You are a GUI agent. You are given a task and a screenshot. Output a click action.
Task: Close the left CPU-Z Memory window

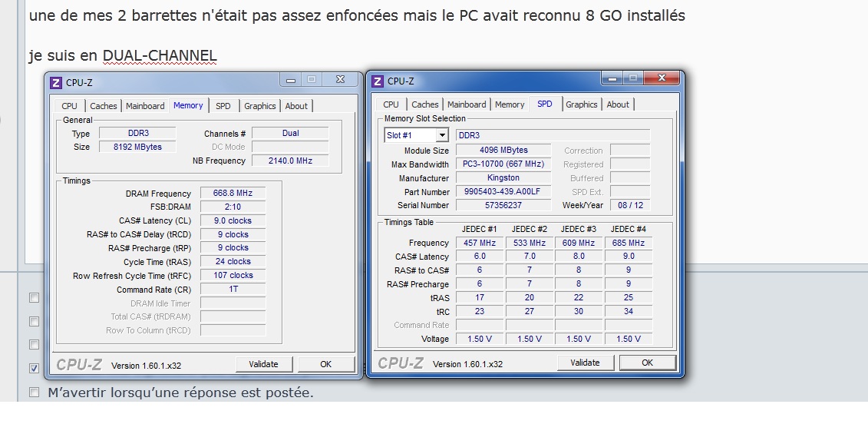(x=342, y=79)
